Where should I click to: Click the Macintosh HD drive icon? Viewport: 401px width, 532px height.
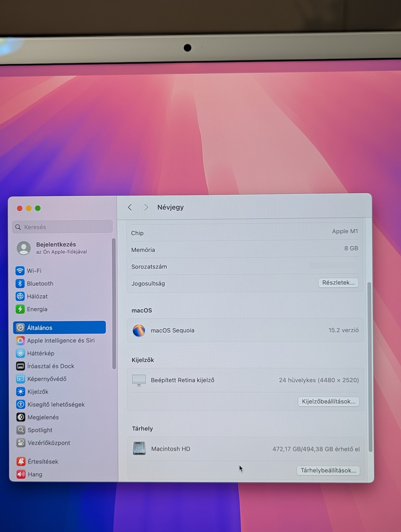coord(139,448)
